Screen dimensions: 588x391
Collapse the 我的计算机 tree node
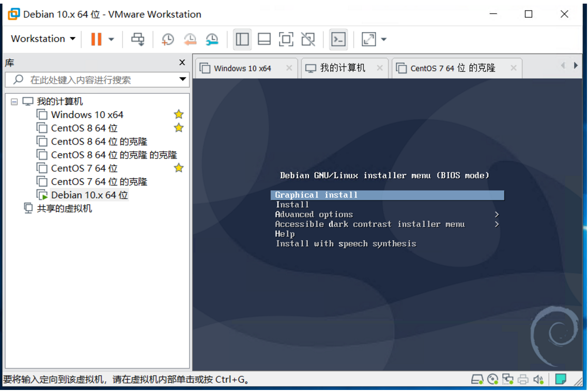tap(14, 101)
